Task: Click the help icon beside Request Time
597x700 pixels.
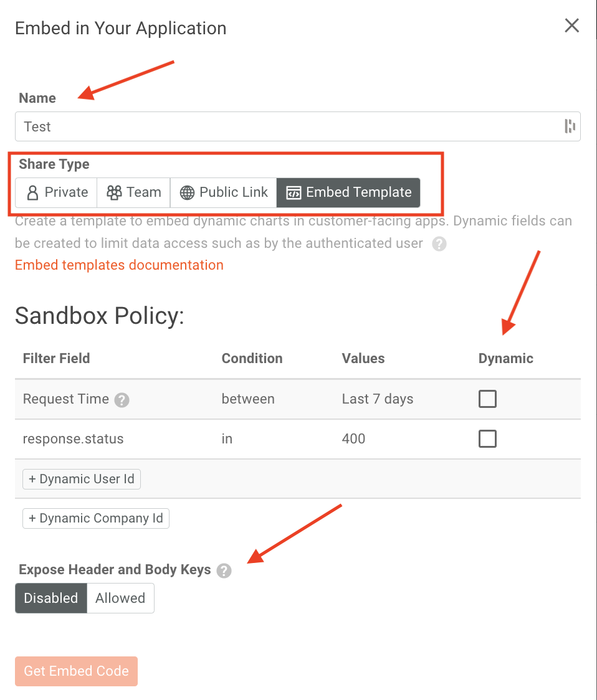Action: 122,400
